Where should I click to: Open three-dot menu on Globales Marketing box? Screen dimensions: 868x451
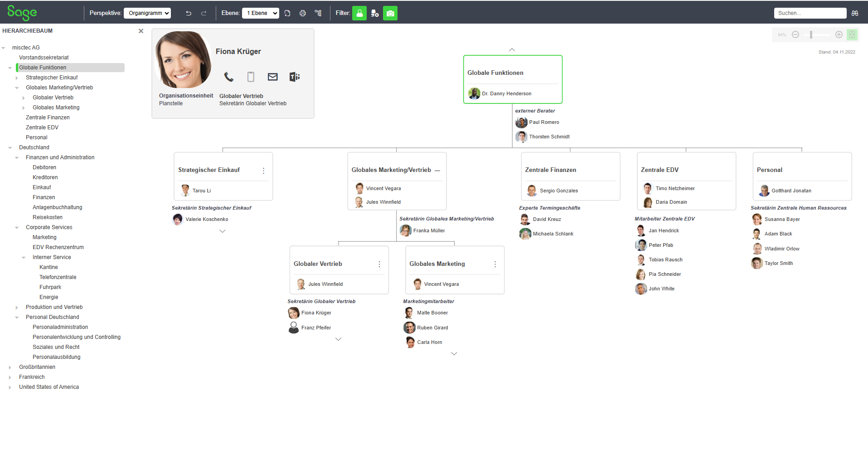[x=495, y=264]
